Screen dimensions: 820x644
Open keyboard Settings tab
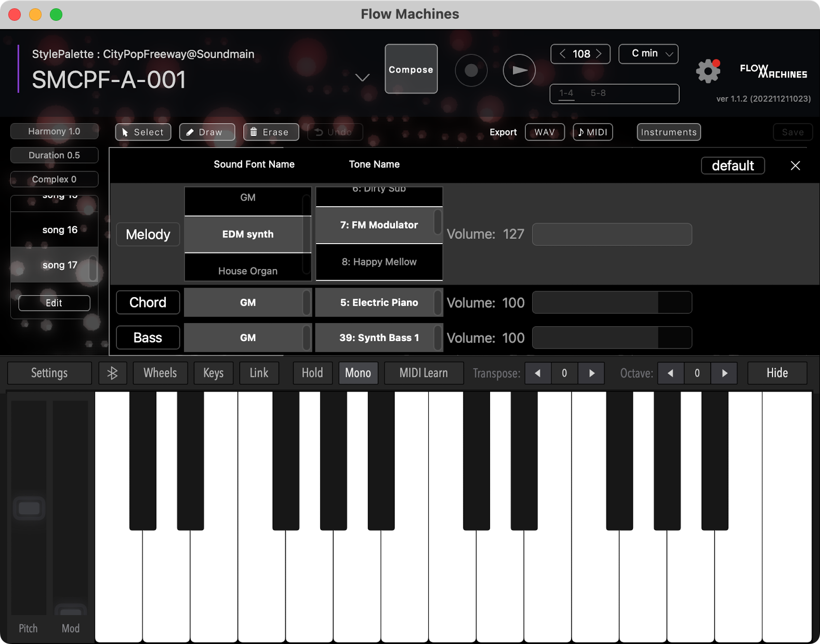(x=49, y=373)
